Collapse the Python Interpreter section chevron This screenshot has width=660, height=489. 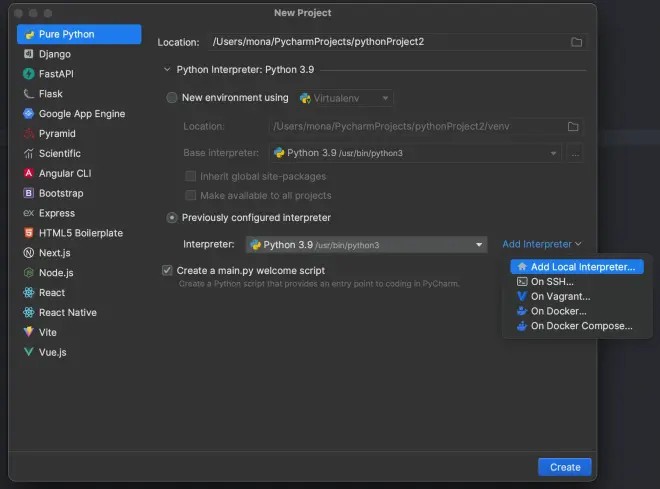(167, 69)
